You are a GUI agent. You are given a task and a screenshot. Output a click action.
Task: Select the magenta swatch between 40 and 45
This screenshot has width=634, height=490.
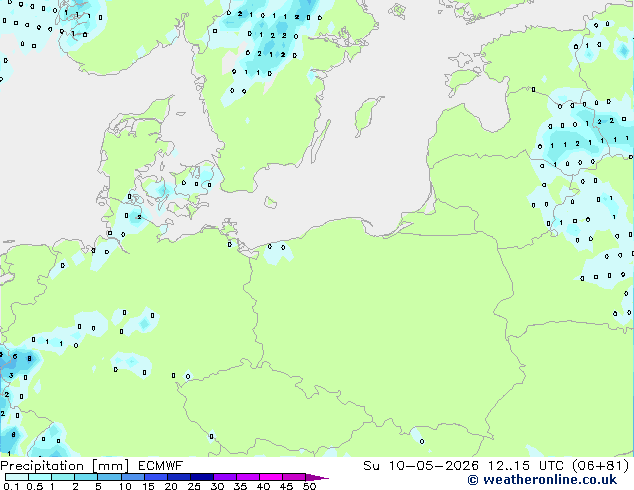point(271,477)
